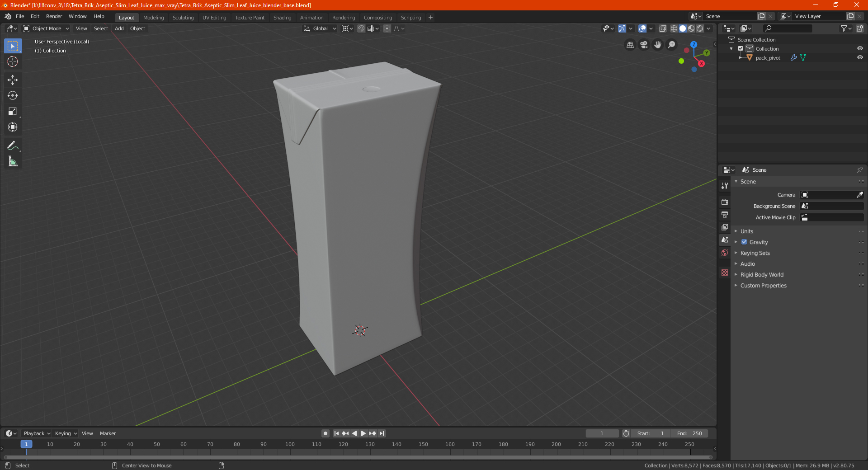Hide Collection in the outliner

pos(860,48)
